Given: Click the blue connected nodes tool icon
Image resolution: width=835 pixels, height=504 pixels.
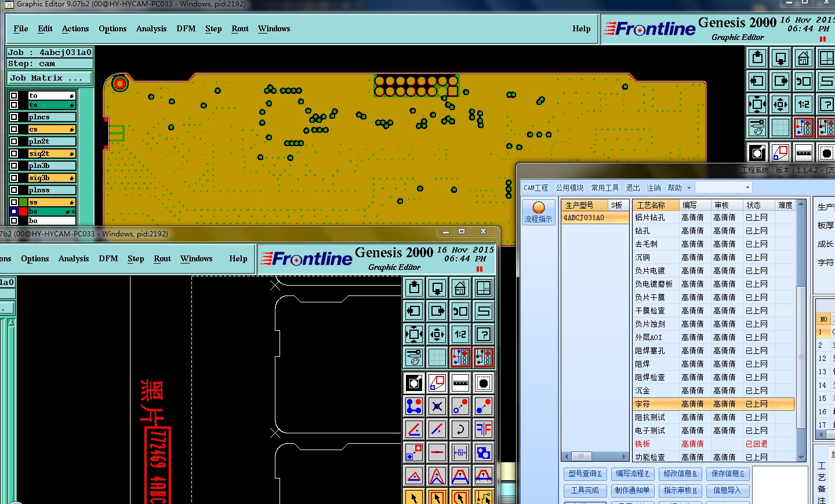Looking at the screenshot, I should (414, 406).
